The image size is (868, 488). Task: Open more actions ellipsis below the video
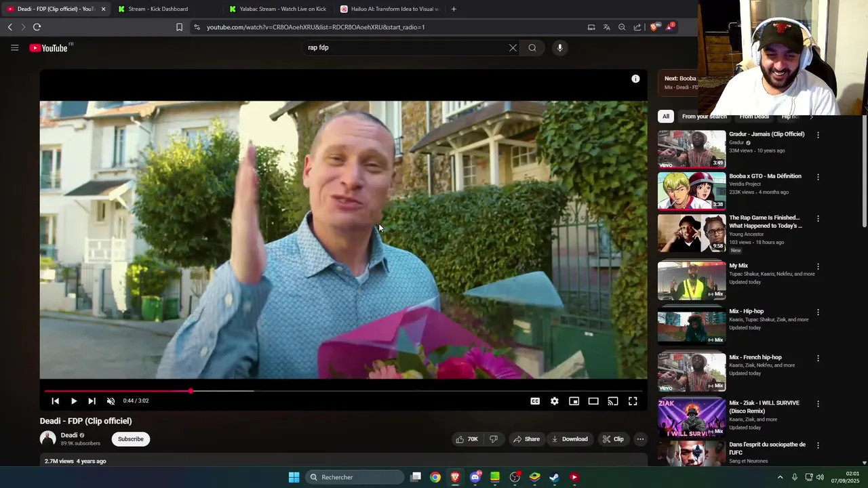click(x=640, y=439)
